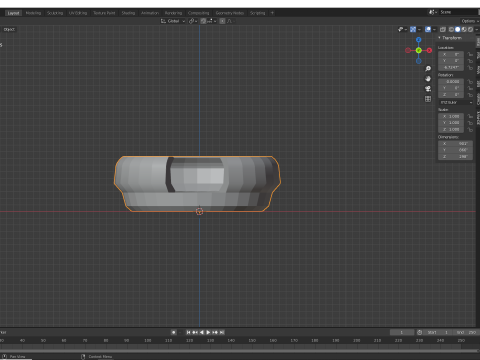Click the pan view hand icon

click(428, 79)
